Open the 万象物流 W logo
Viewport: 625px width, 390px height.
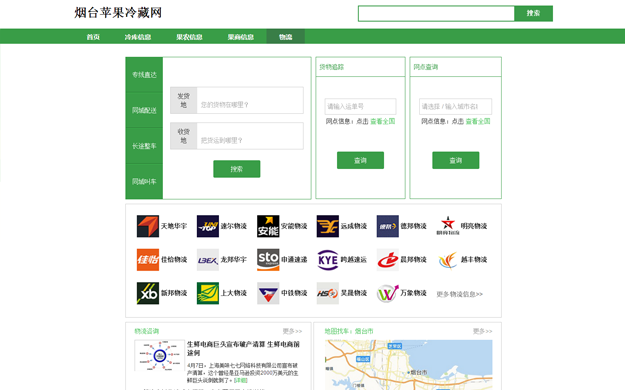387,293
